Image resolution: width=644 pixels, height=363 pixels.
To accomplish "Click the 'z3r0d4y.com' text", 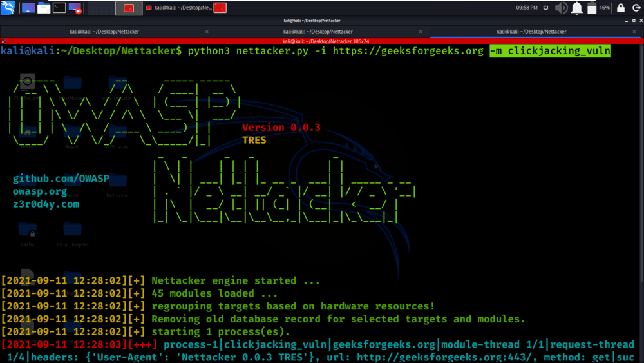I will click(x=46, y=204).
